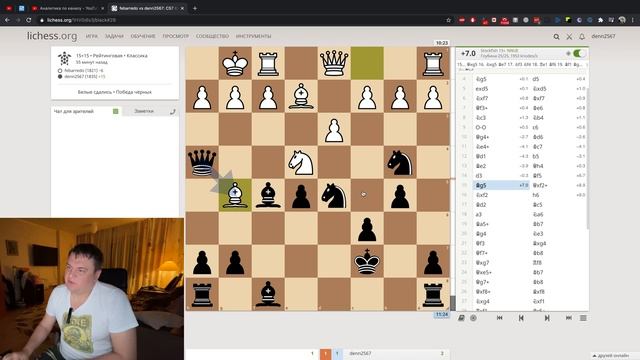This screenshot has height=360, width=640.
Task: Open the analysis hamburger menu
Action: point(583,318)
